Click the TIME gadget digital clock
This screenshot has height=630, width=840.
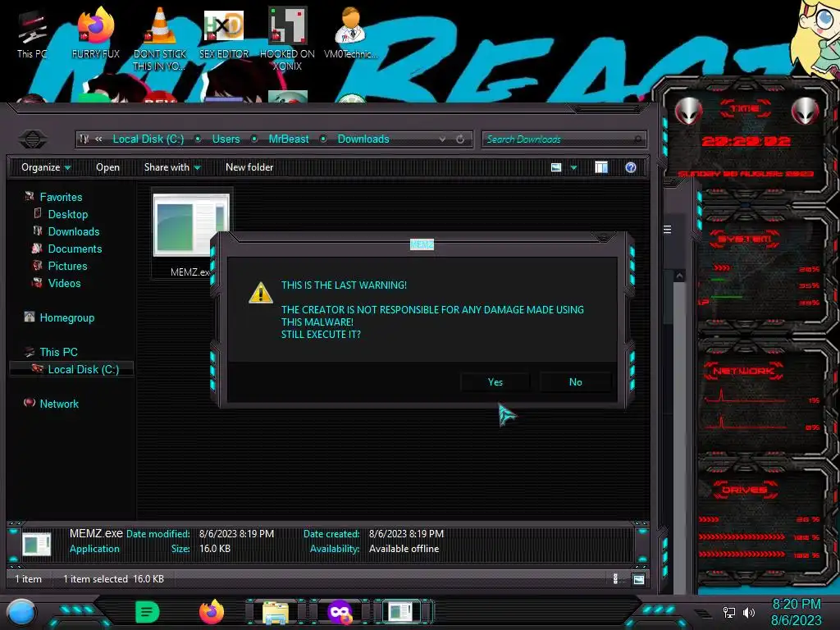746,141
